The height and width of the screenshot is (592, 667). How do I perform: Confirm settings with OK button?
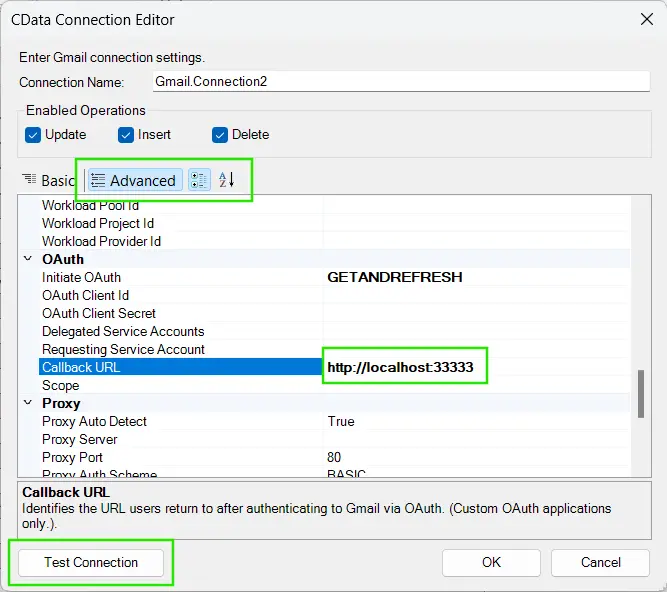[491, 562]
